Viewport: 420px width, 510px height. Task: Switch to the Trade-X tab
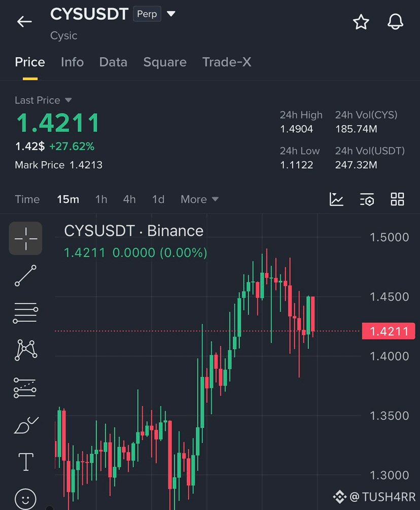click(227, 62)
